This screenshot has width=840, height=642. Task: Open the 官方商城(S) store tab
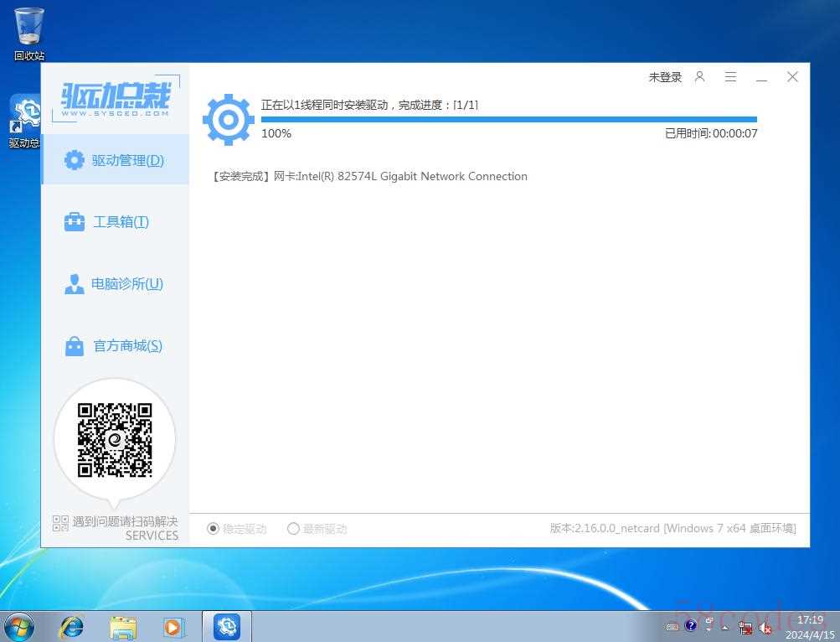[x=116, y=346]
